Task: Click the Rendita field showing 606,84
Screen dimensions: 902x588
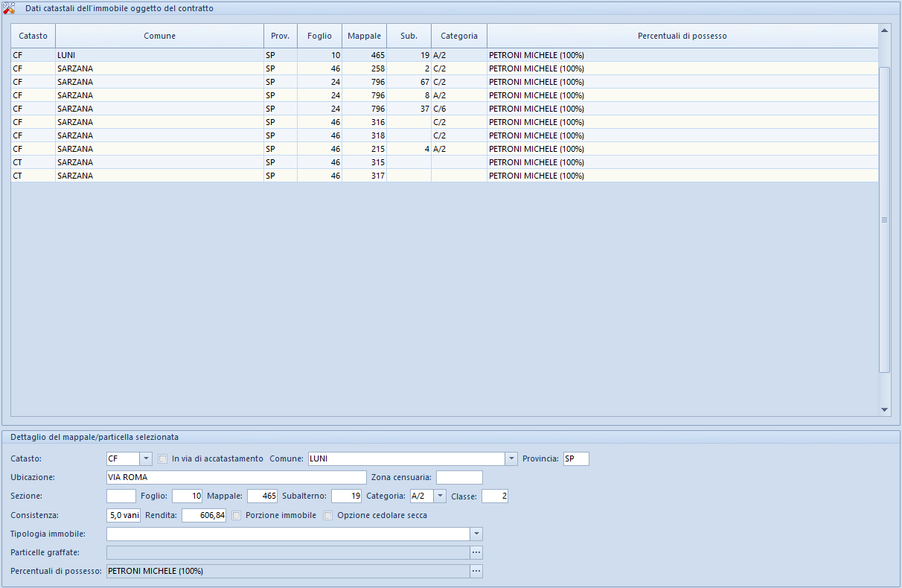Action: pos(203,516)
